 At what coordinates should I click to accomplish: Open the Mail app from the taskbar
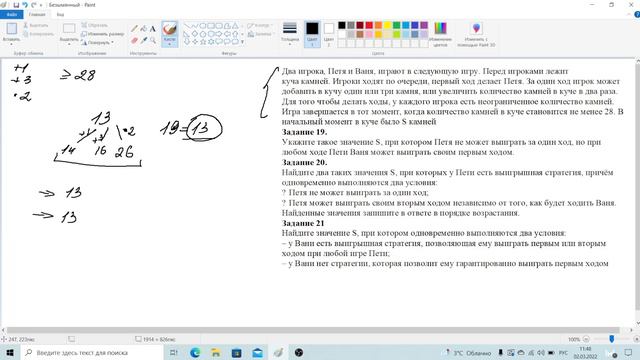click(x=257, y=352)
